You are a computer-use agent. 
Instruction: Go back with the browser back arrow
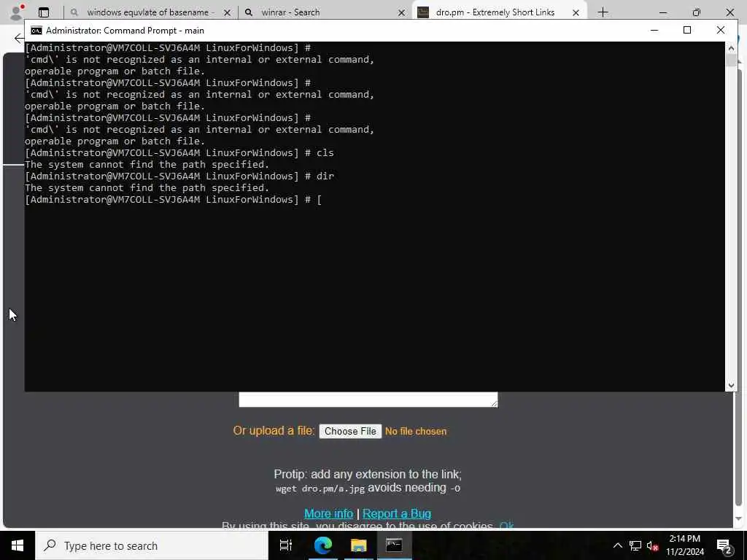pos(19,38)
